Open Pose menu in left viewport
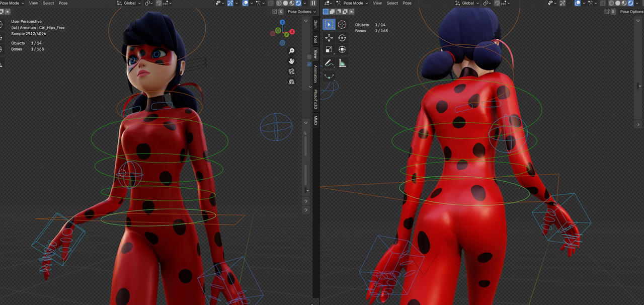Screen dimensions: 644x305 tap(63, 3)
